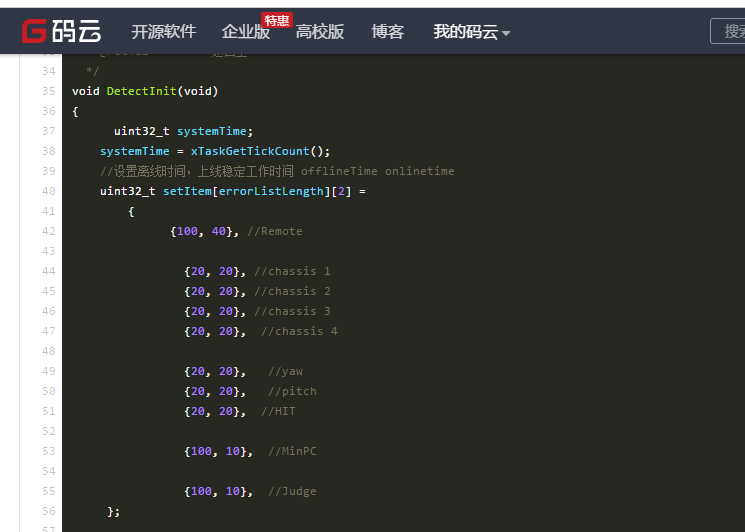The image size is (745, 532).
Task: Click the xTaskGetTickCount call
Action: [250, 151]
